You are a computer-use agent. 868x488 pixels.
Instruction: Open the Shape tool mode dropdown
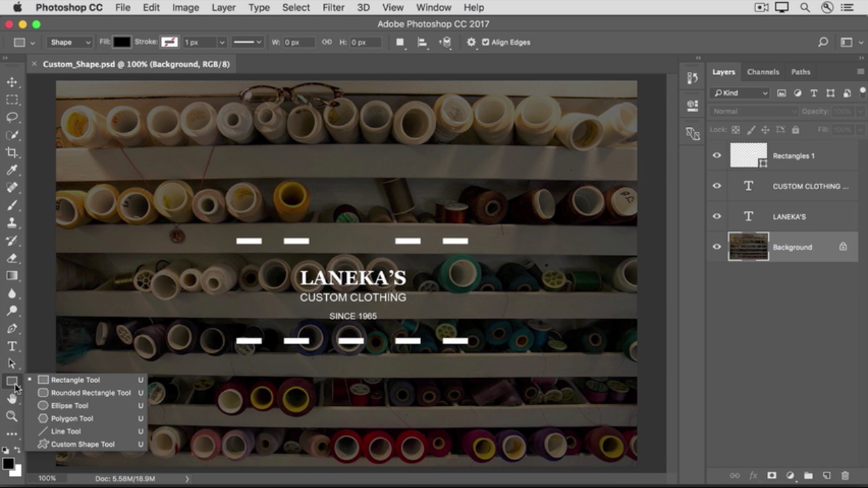pyautogui.click(x=69, y=42)
